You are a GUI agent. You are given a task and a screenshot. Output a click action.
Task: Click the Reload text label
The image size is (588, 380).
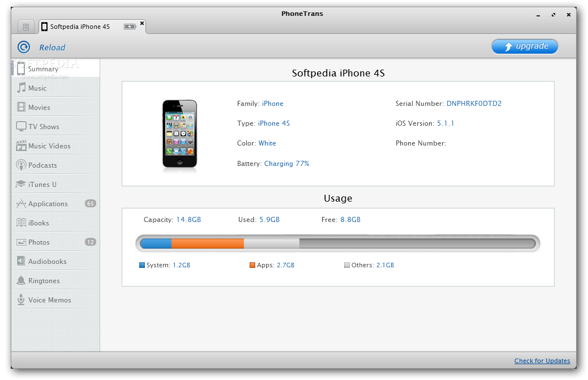pos(52,48)
